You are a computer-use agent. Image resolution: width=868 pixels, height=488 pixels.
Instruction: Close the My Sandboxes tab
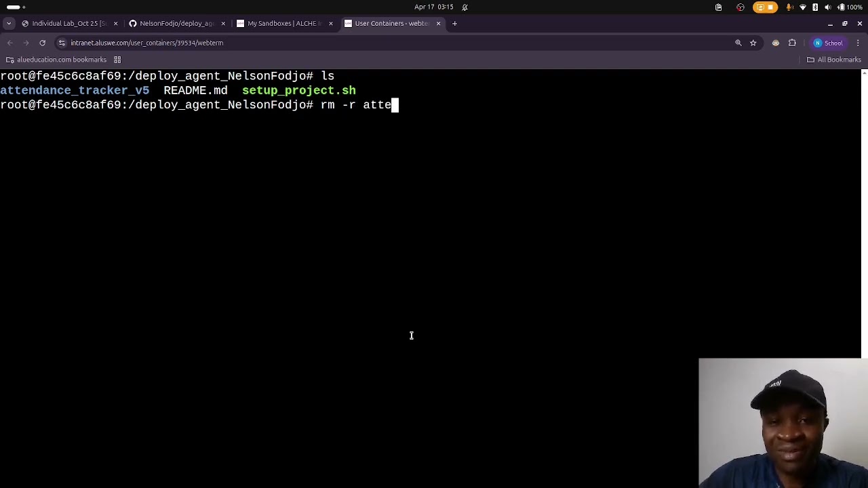click(x=331, y=23)
